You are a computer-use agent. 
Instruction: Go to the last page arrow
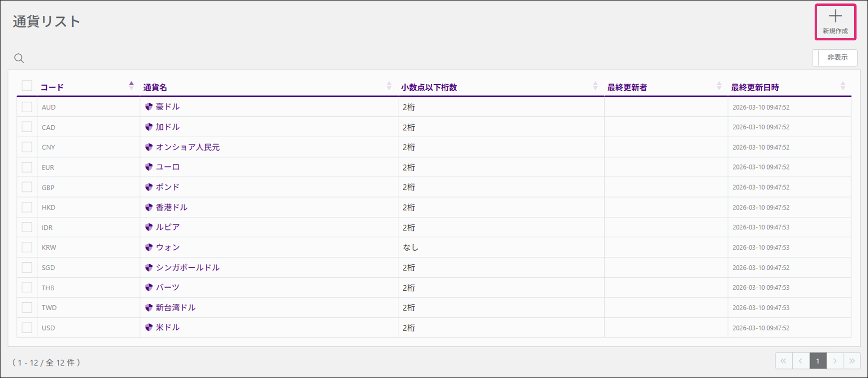[852, 361]
